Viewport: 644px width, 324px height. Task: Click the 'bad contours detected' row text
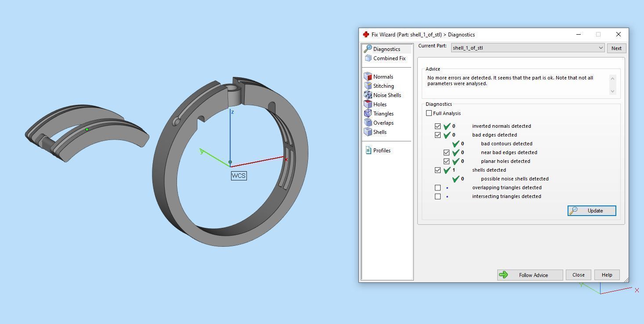coord(507,144)
